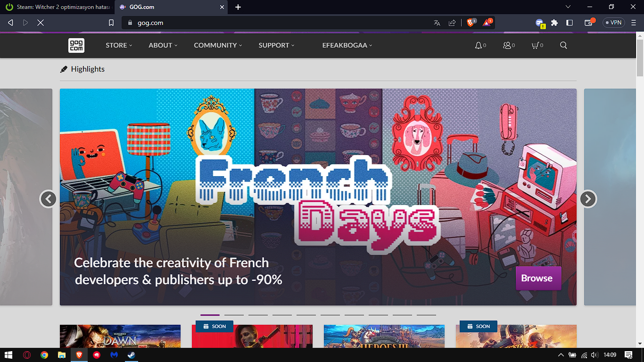Select the second carousel slide indicator
The height and width of the screenshot is (362, 644).
(x=234, y=314)
